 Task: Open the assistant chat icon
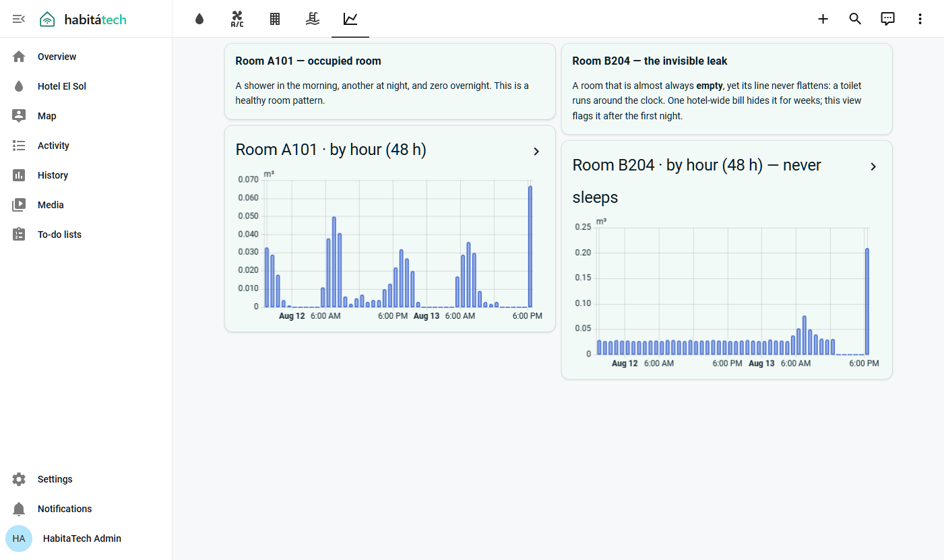point(888,19)
